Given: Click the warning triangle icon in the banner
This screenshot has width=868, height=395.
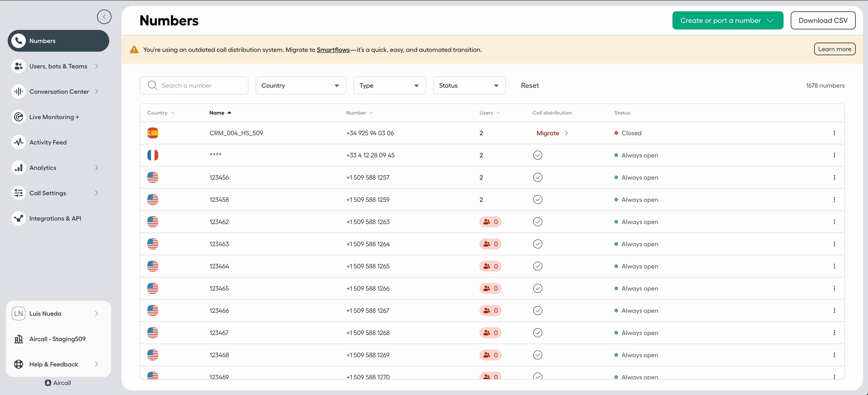Looking at the screenshot, I should [134, 50].
